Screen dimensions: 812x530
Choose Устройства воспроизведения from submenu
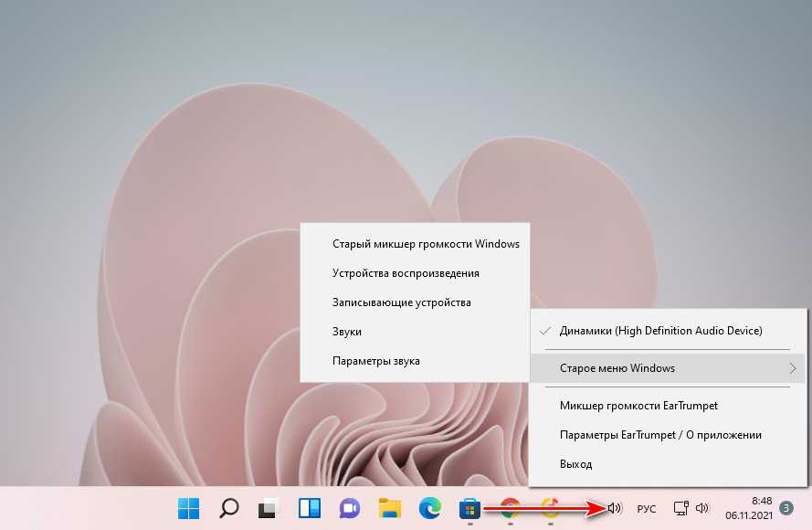coord(406,273)
